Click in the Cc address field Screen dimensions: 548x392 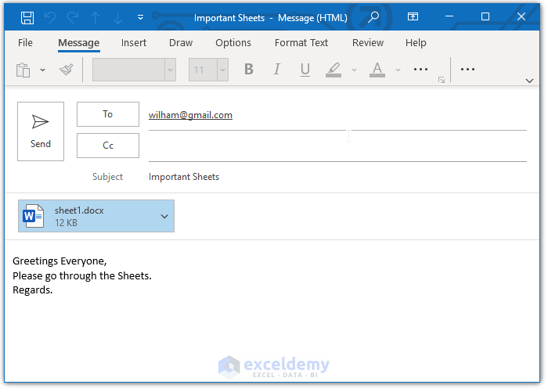[x=337, y=147]
